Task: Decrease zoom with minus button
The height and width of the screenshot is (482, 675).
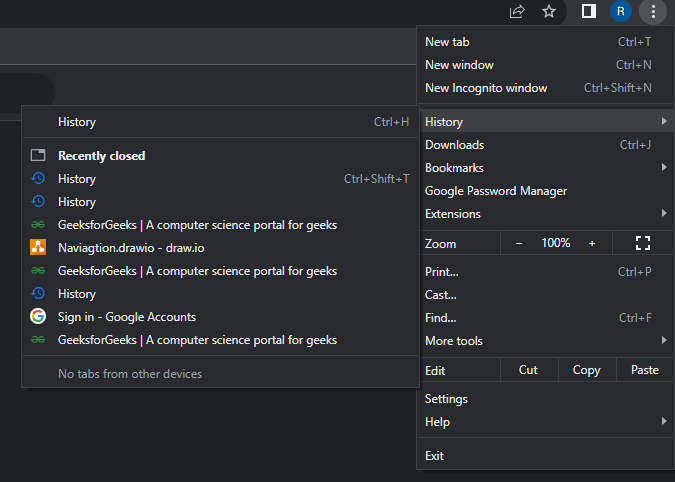Action: 519,243
